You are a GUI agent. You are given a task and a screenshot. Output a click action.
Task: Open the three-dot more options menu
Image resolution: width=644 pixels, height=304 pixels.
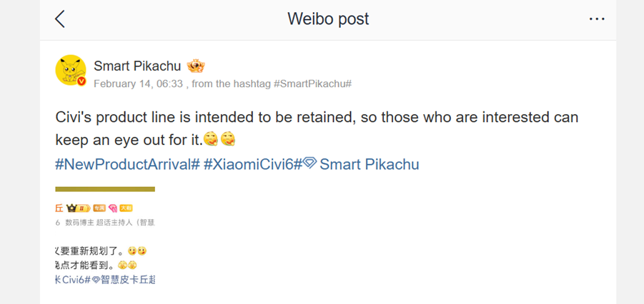pyautogui.click(x=597, y=19)
